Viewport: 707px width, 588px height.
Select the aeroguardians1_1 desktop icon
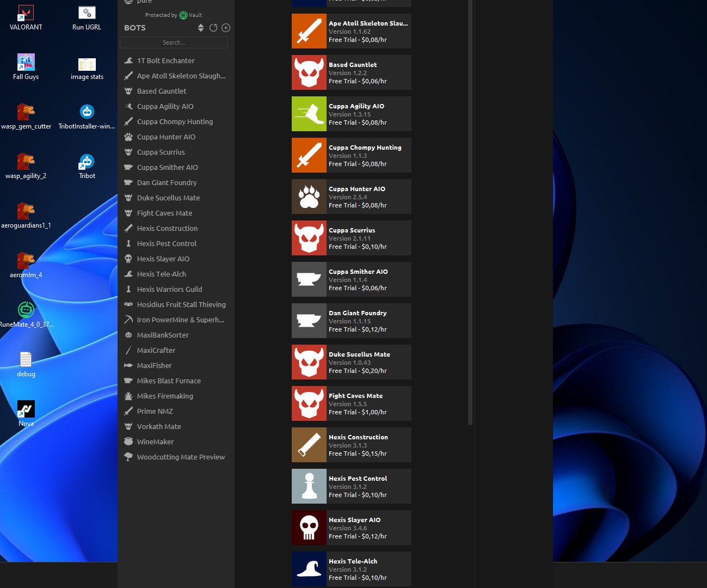coord(26,216)
